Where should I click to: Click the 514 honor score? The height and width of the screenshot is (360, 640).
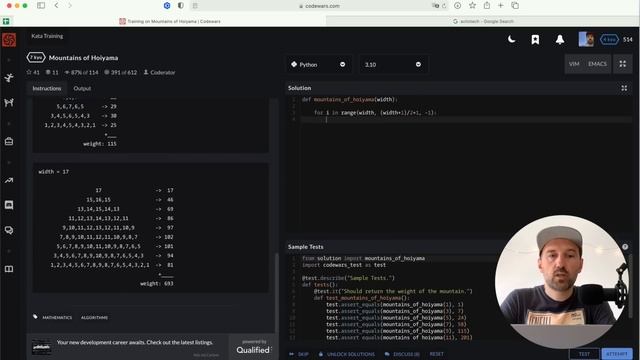(627, 40)
